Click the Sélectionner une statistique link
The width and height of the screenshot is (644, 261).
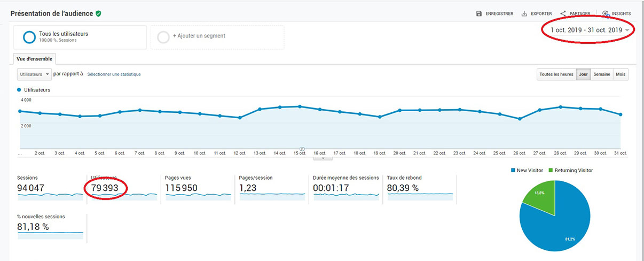(114, 74)
